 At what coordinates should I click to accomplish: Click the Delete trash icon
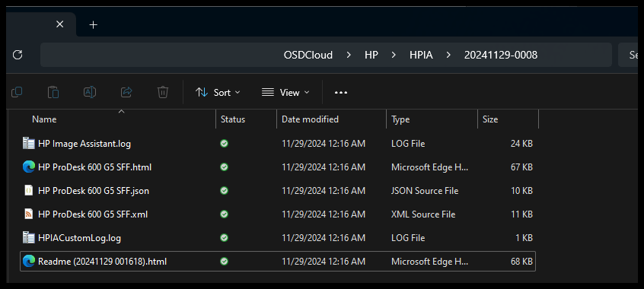(163, 92)
